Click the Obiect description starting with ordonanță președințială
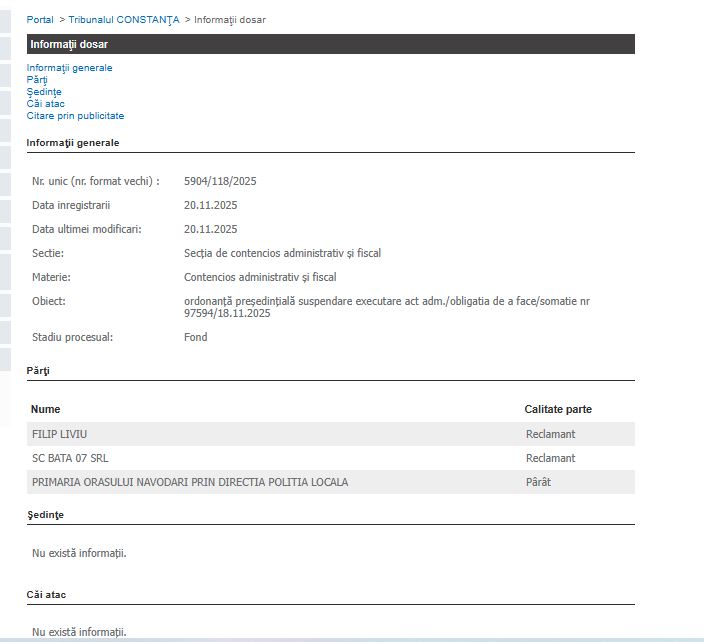The height and width of the screenshot is (642, 704). (386, 301)
